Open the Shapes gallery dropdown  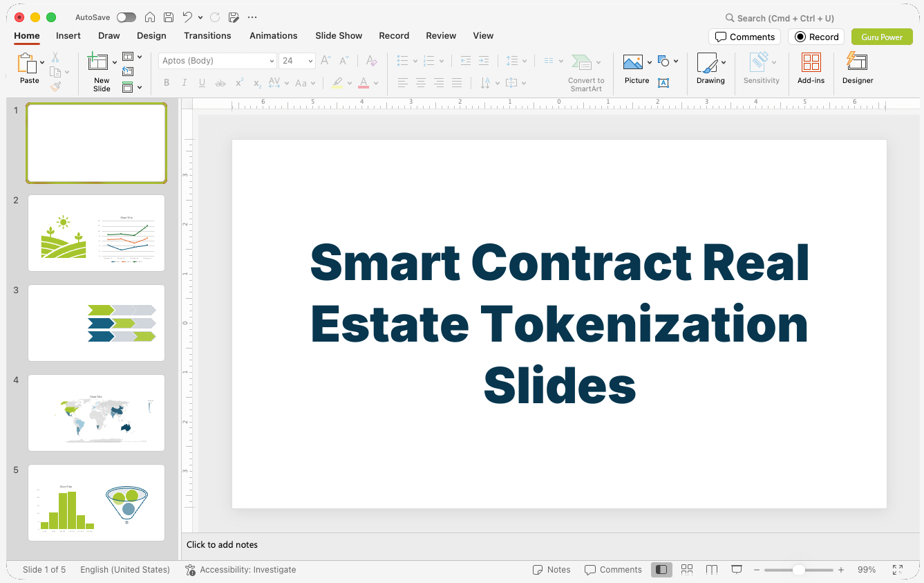click(x=668, y=61)
